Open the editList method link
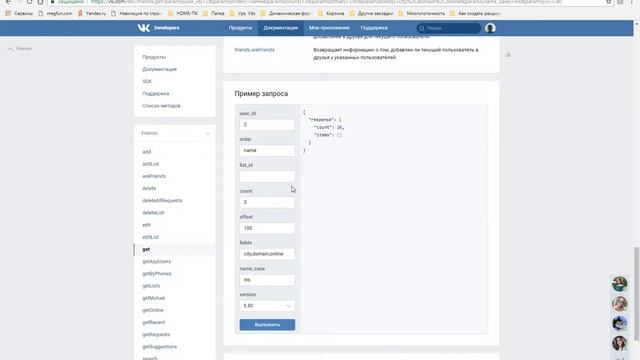This screenshot has height=360, width=640. [151, 237]
